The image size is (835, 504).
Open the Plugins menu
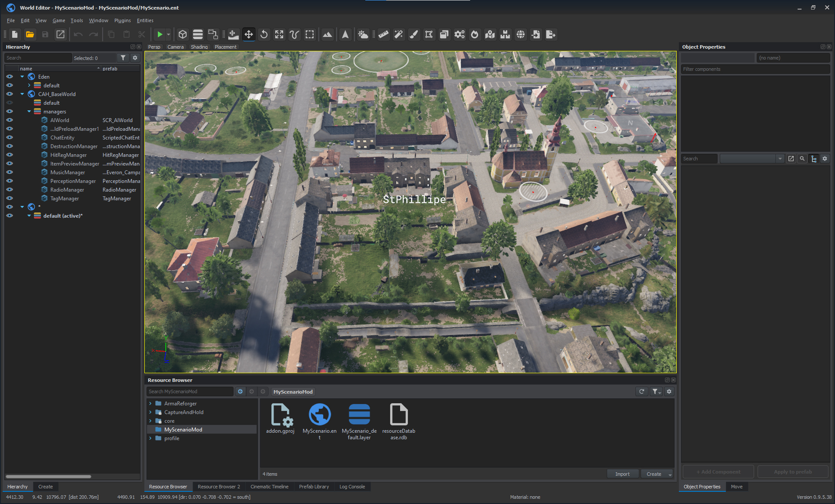[122, 20]
